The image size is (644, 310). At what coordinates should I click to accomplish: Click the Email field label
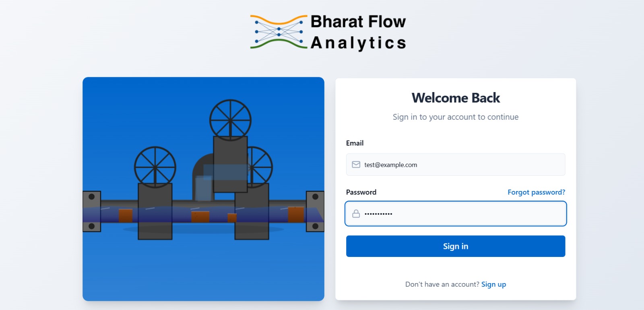(355, 143)
